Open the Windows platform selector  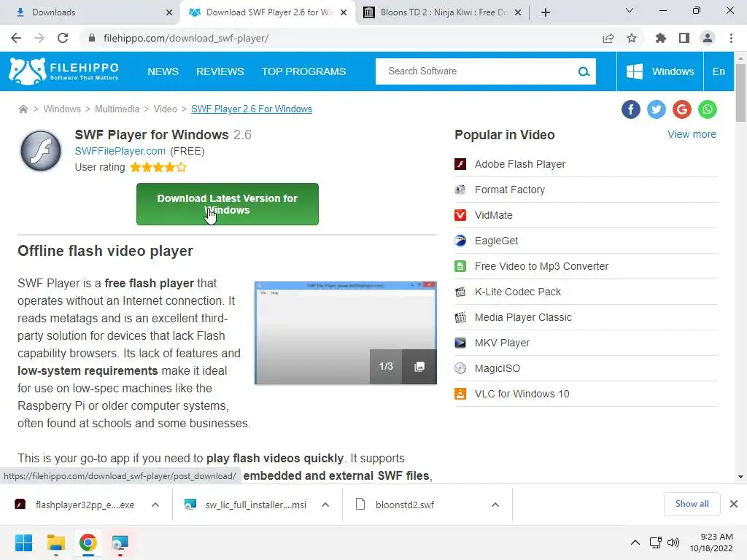(659, 71)
